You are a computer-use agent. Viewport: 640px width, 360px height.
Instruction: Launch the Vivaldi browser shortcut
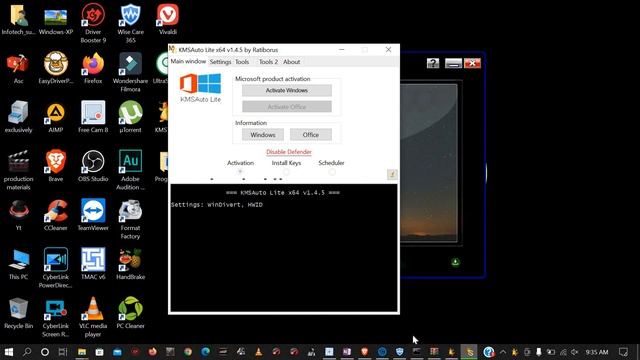click(168, 20)
